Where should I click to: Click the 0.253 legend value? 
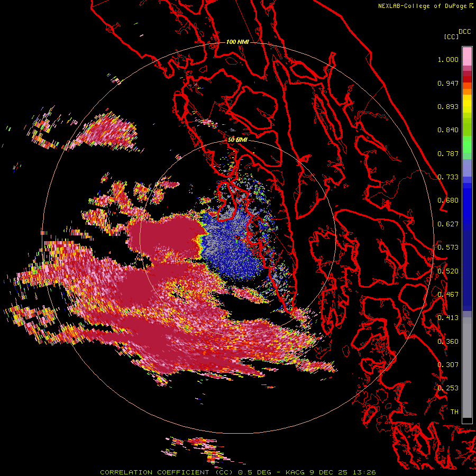point(448,388)
